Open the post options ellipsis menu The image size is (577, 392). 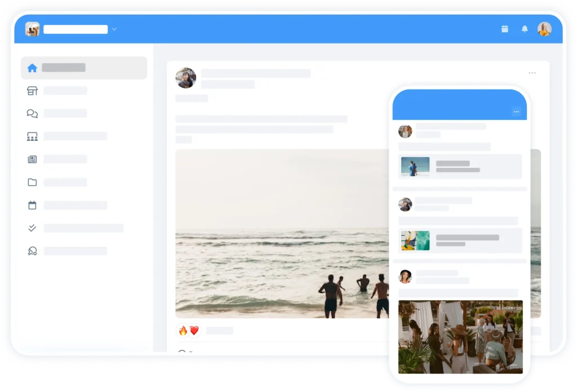[532, 72]
